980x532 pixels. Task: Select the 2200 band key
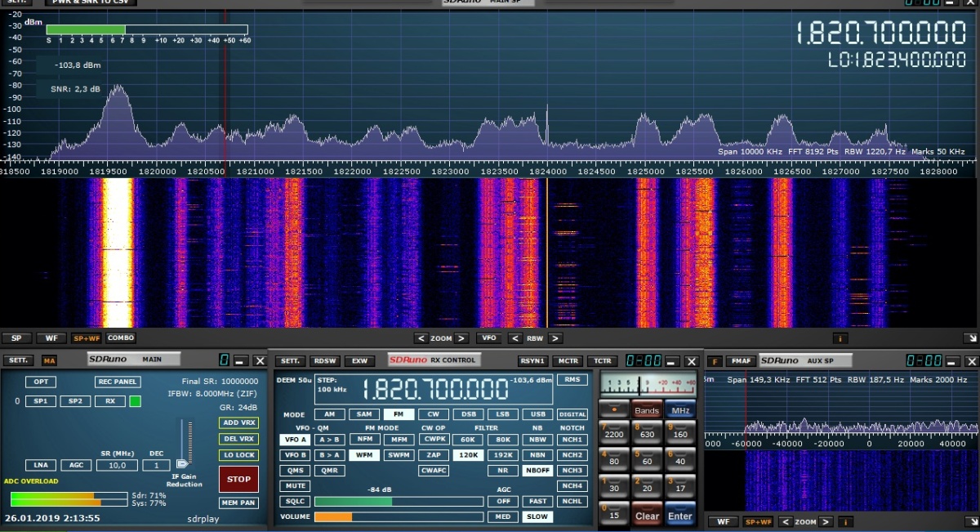tap(614, 434)
